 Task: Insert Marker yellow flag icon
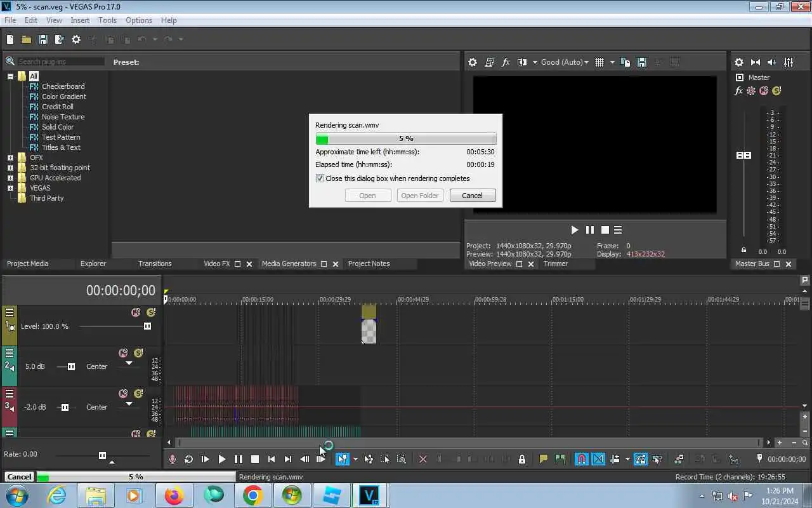pyautogui.click(x=544, y=459)
